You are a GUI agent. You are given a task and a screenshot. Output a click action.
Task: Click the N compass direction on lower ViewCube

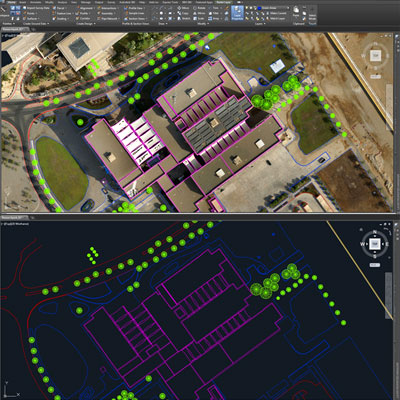(x=375, y=232)
